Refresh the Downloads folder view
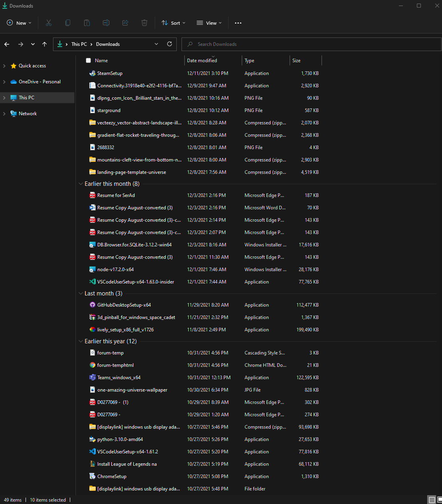The image size is (442, 504). [x=169, y=44]
